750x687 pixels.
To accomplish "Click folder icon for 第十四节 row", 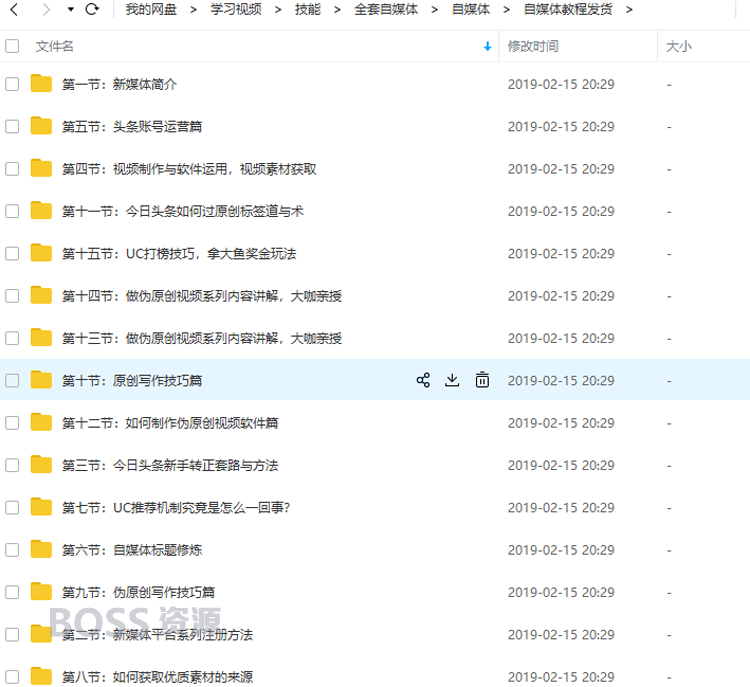I will (41, 295).
